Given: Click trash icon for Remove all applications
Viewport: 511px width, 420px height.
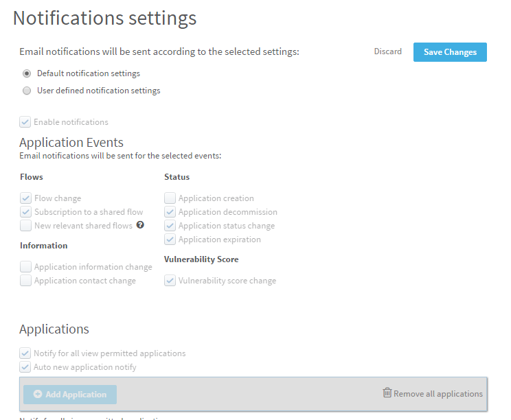Looking at the screenshot, I should click(387, 393).
